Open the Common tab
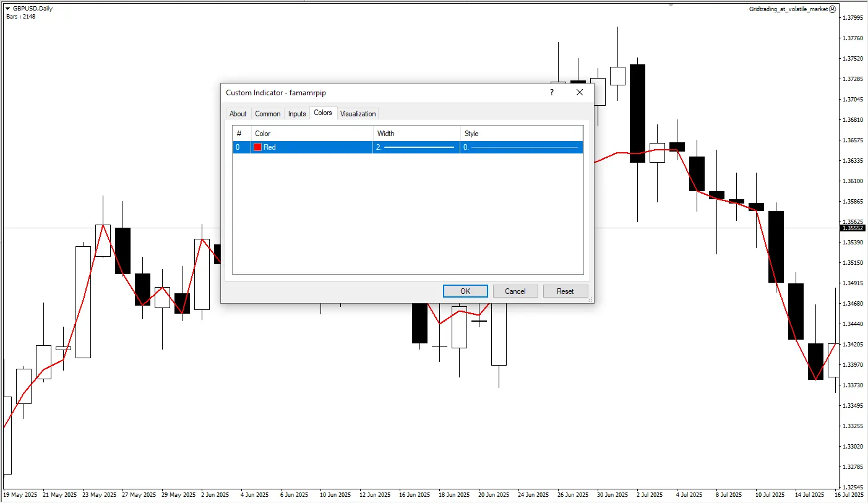The width and height of the screenshot is (868, 503). click(268, 114)
